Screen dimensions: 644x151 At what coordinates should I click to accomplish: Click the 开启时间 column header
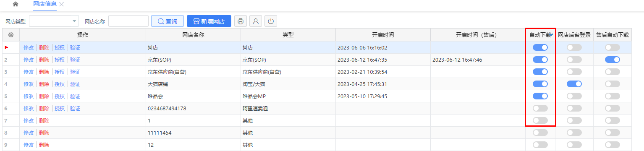[383, 35]
